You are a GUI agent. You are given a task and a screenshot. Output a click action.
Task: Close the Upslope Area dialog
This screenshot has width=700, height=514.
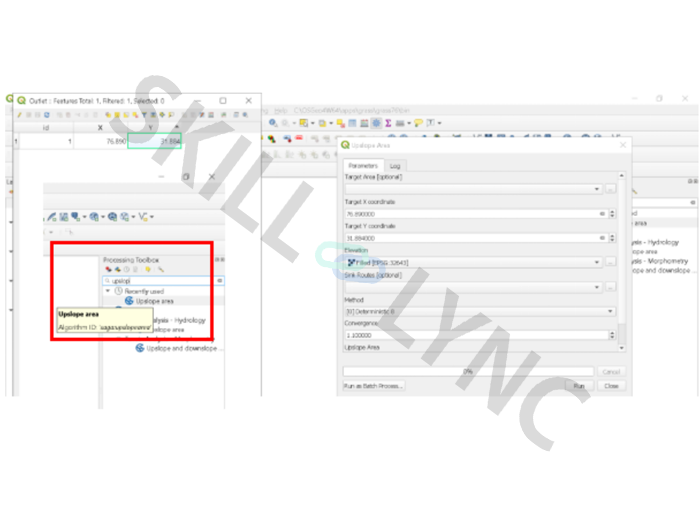pyautogui.click(x=623, y=145)
